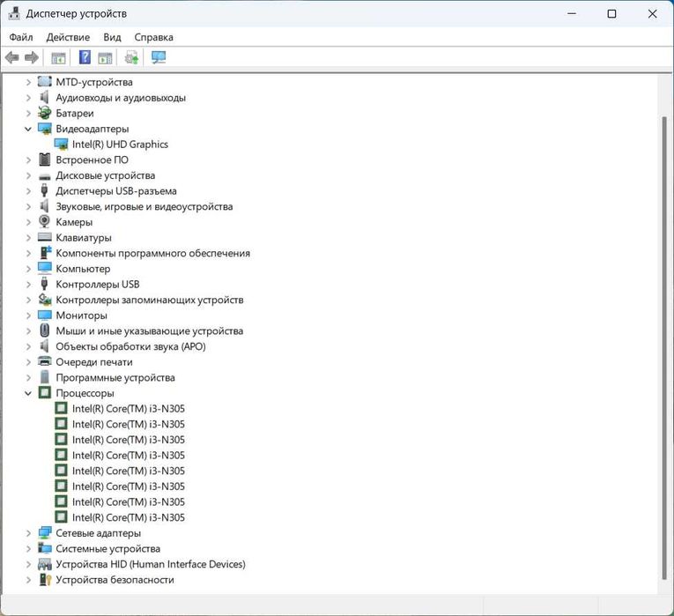Select Intel(R) UHD Graphics device label
This screenshot has width=674, height=616.
pos(120,145)
